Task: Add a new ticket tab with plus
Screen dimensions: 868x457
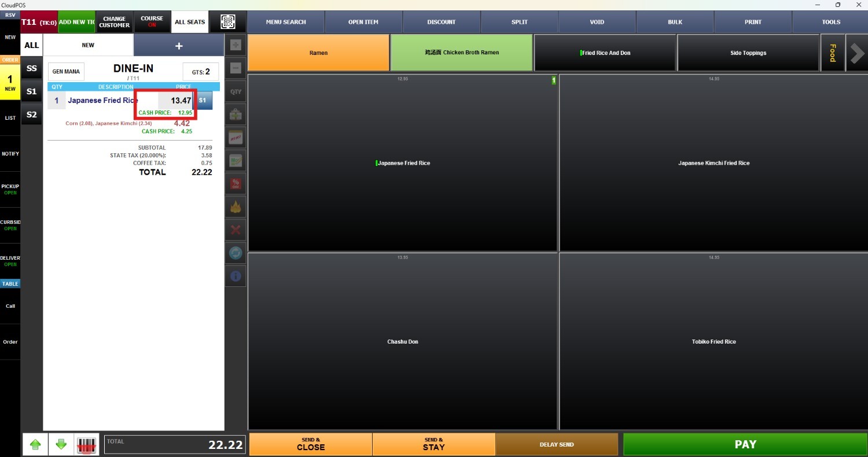Action: (179, 46)
